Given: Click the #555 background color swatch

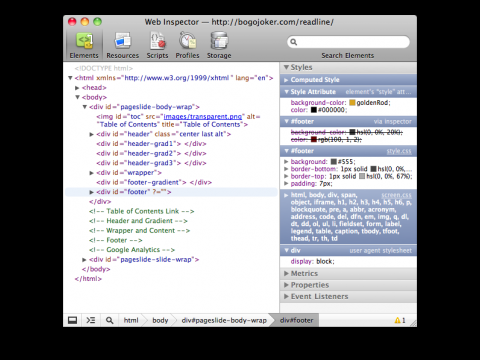Looking at the screenshot, I should click(x=333, y=162).
